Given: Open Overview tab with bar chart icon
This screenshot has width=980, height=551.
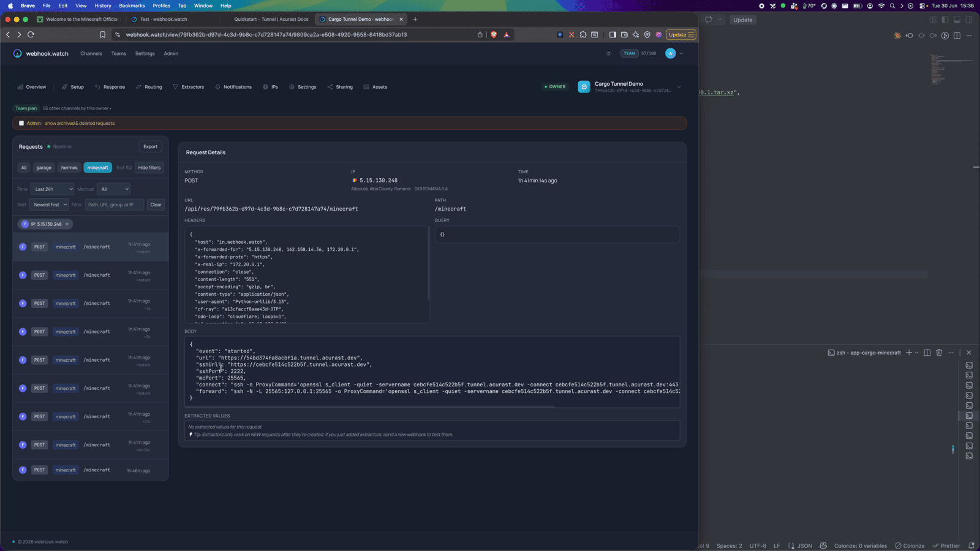Looking at the screenshot, I should tap(32, 87).
